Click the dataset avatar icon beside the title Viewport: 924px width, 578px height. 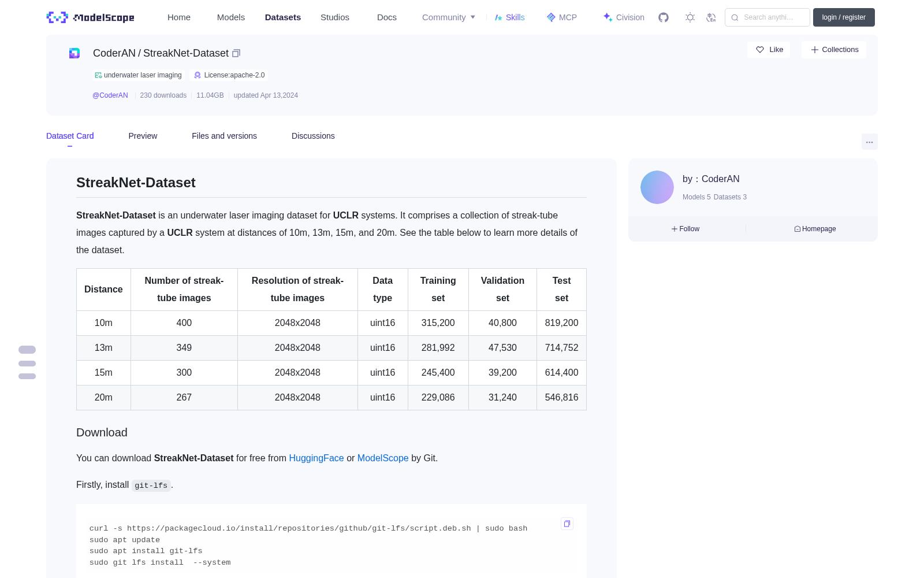74,53
